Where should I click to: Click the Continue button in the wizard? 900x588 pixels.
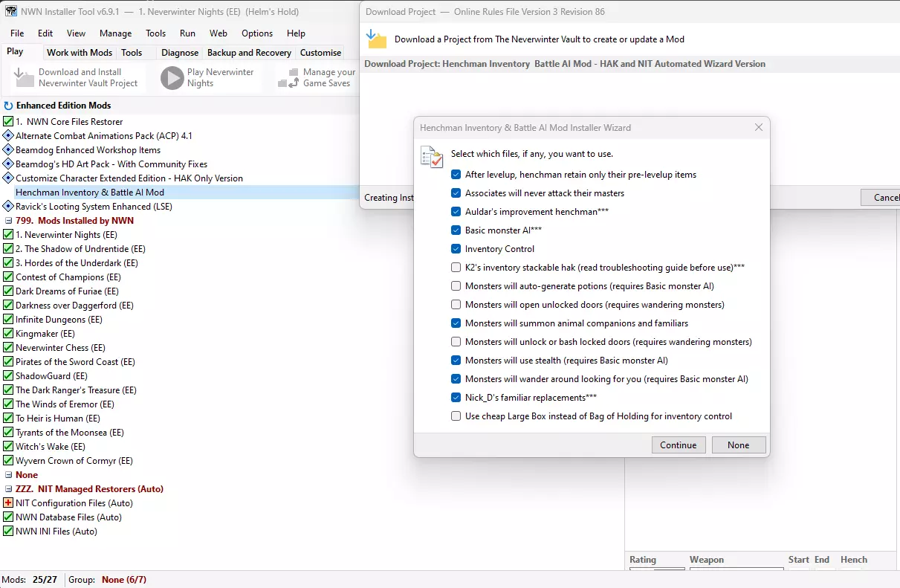tap(678, 445)
